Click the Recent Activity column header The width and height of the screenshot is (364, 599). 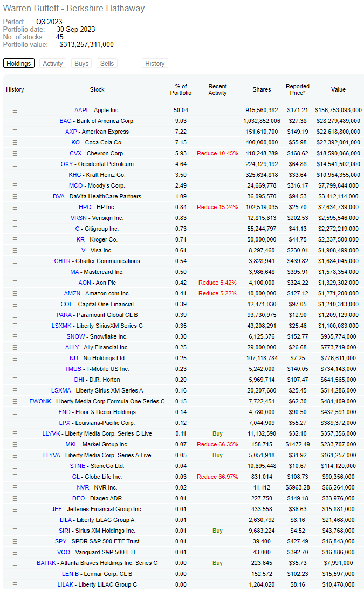218,90
